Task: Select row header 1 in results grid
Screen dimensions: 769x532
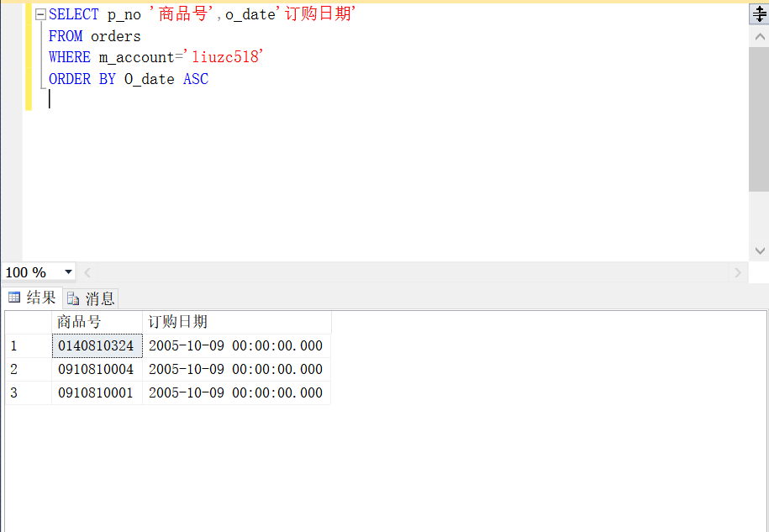Action: pos(29,345)
